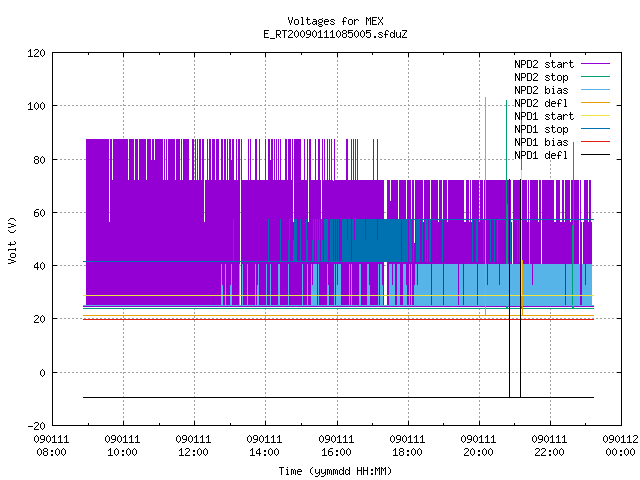Click the x-axis tick 090111 22:00
The image size is (640, 480).
click(549, 446)
